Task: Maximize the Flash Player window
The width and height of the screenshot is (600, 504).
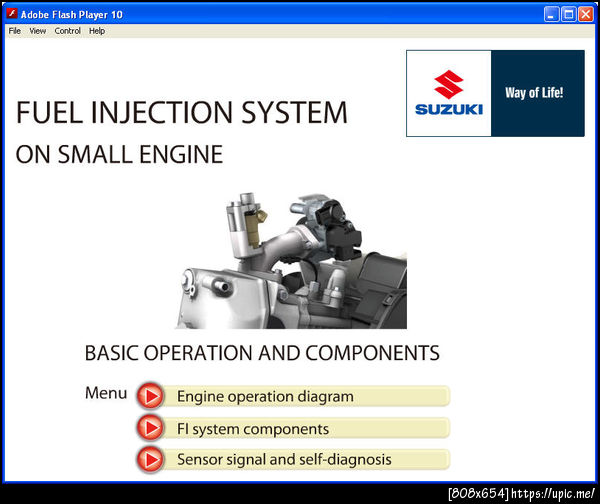Action: (569, 15)
